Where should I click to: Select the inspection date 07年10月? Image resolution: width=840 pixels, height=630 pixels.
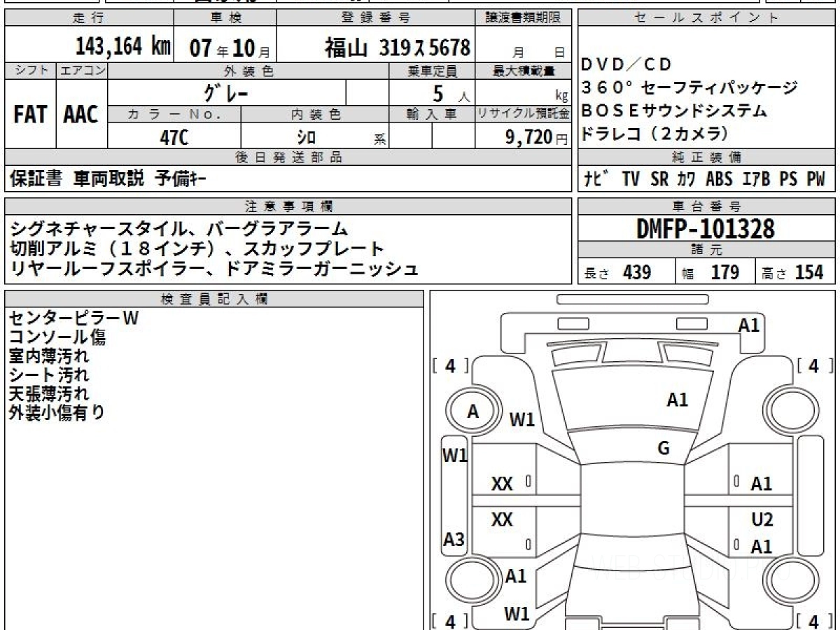pos(230,48)
